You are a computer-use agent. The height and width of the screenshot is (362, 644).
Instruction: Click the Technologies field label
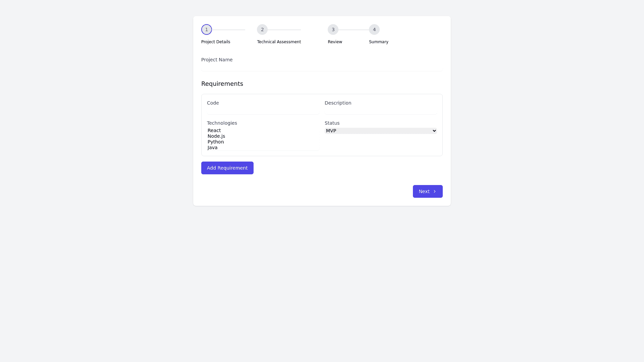tap(222, 123)
